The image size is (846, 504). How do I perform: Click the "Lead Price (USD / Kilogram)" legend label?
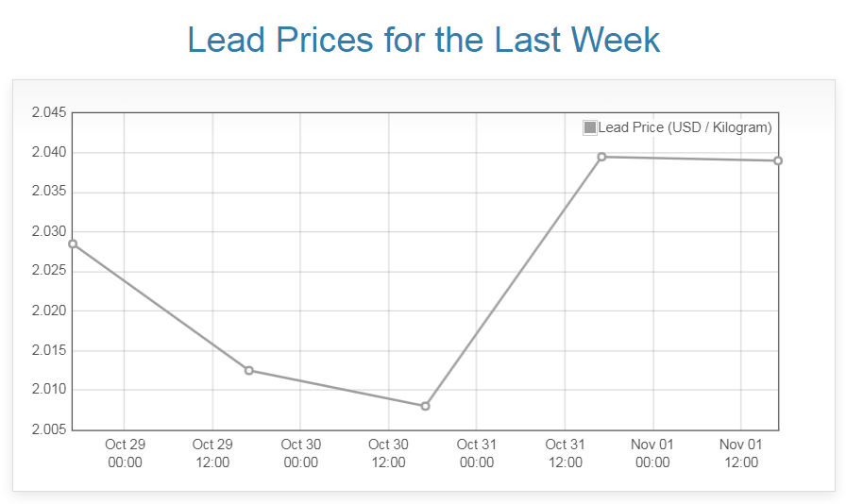coord(685,127)
